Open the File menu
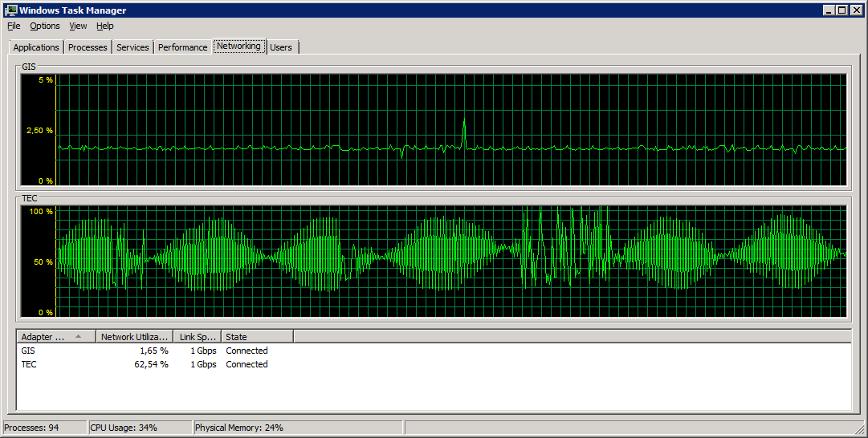 [x=14, y=26]
